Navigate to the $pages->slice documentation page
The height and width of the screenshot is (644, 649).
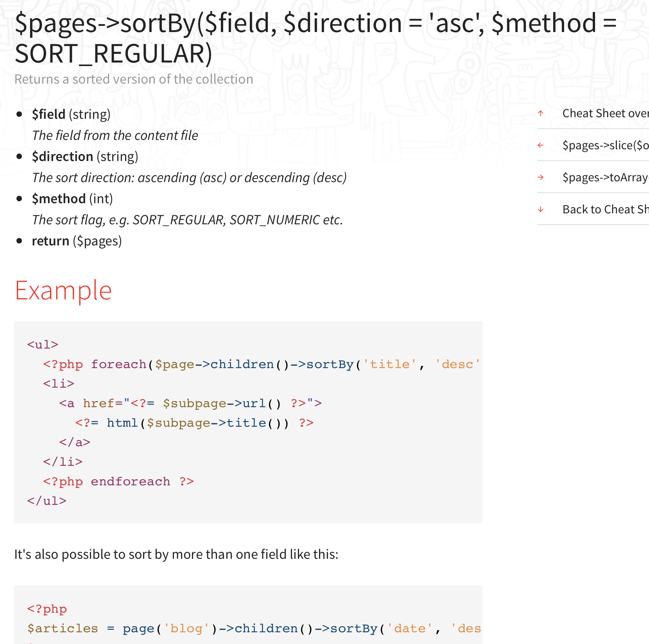point(604,145)
